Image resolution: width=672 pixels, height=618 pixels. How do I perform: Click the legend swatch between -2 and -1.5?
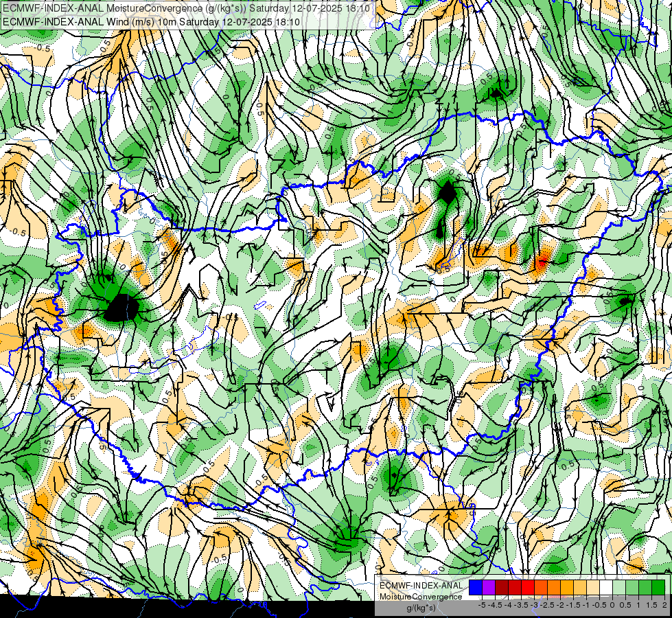tap(567, 587)
